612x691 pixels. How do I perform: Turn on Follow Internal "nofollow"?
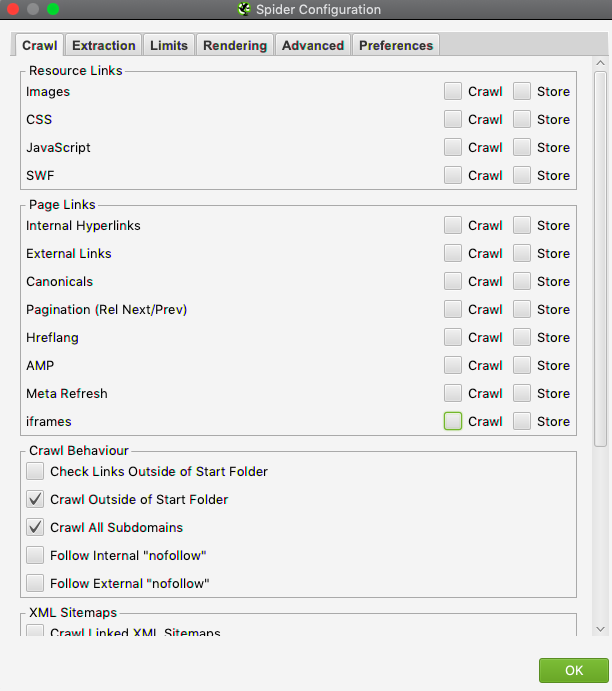point(36,555)
